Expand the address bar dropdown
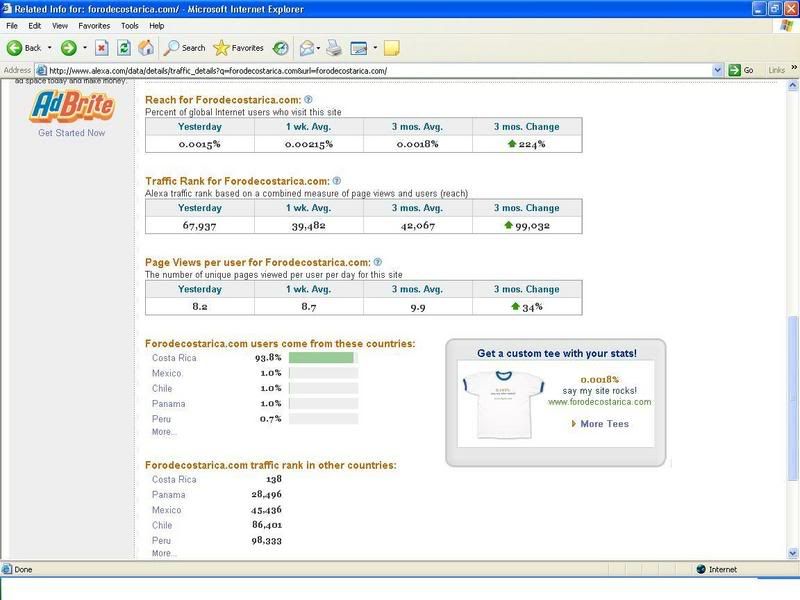 [x=717, y=70]
